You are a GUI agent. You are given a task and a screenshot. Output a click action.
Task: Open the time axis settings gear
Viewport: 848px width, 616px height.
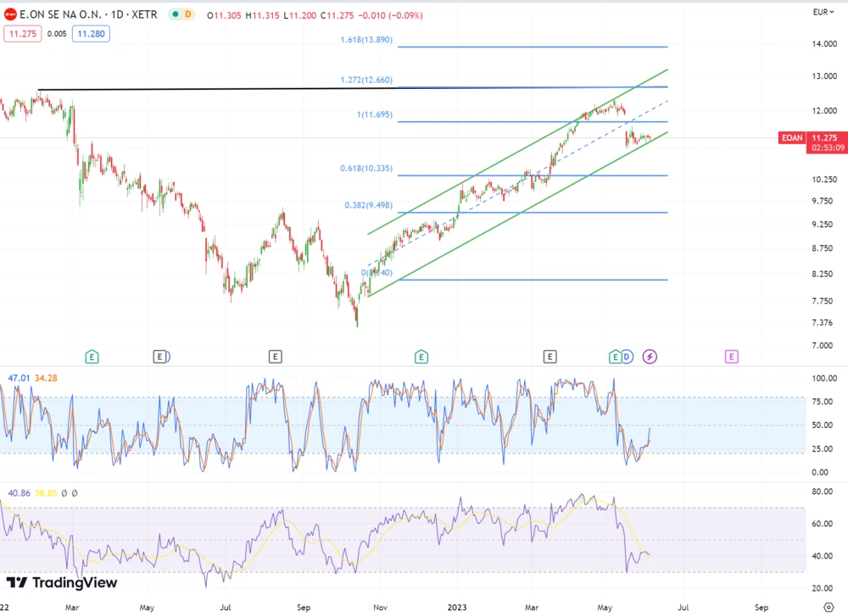828,607
